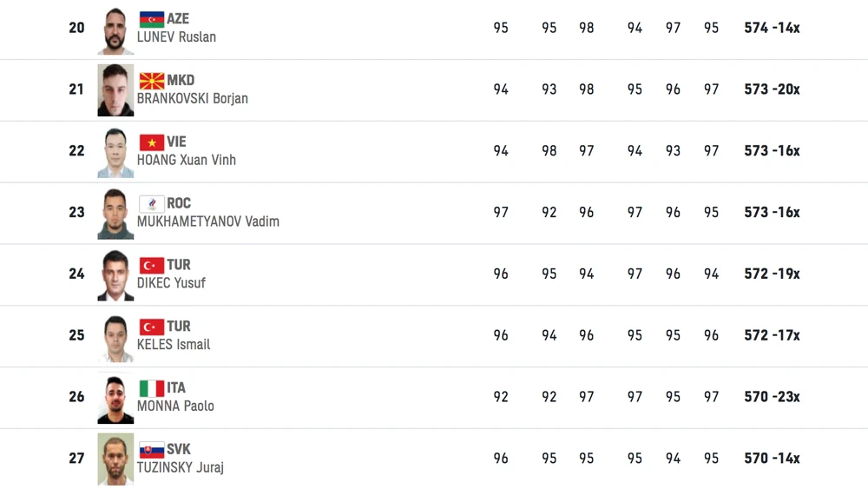Open MONNA Paolo's athlete profile link

(x=175, y=406)
